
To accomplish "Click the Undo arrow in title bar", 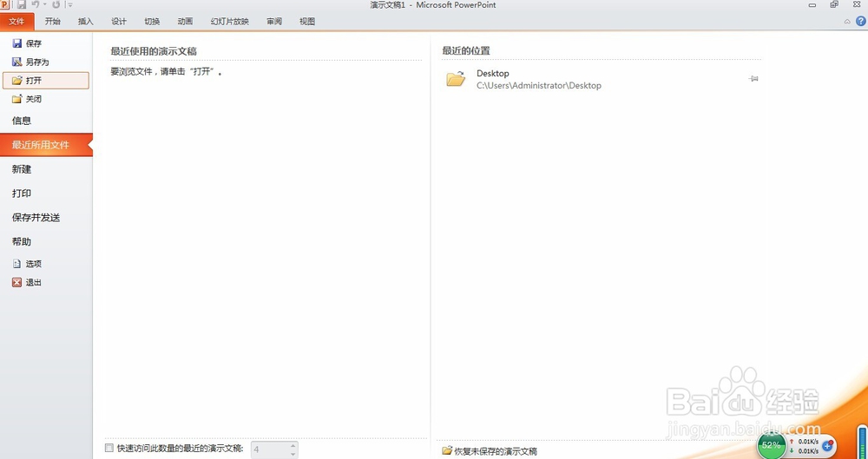I will [36, 4].
